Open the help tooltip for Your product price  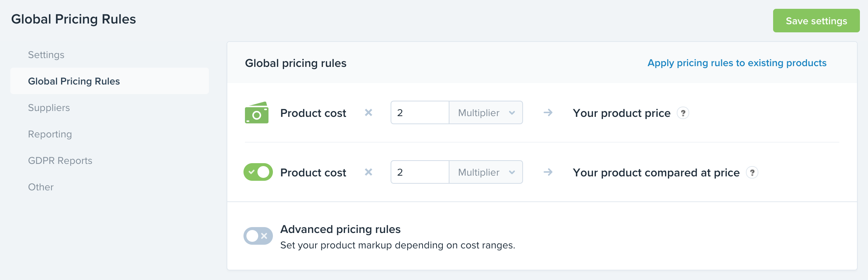point(683,113)
